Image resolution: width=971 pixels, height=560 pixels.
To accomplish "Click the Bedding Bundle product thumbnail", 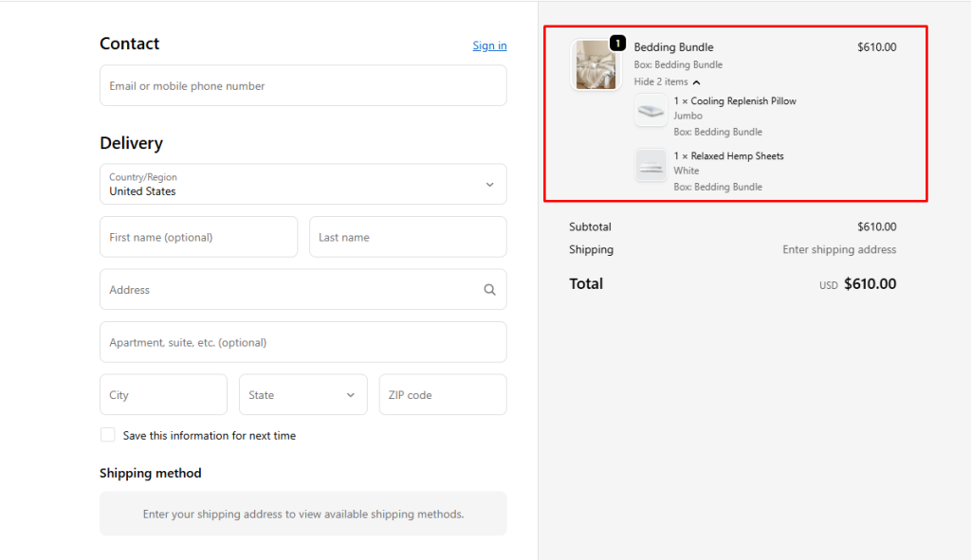I will pyautogui.click(x=595, y=65).
